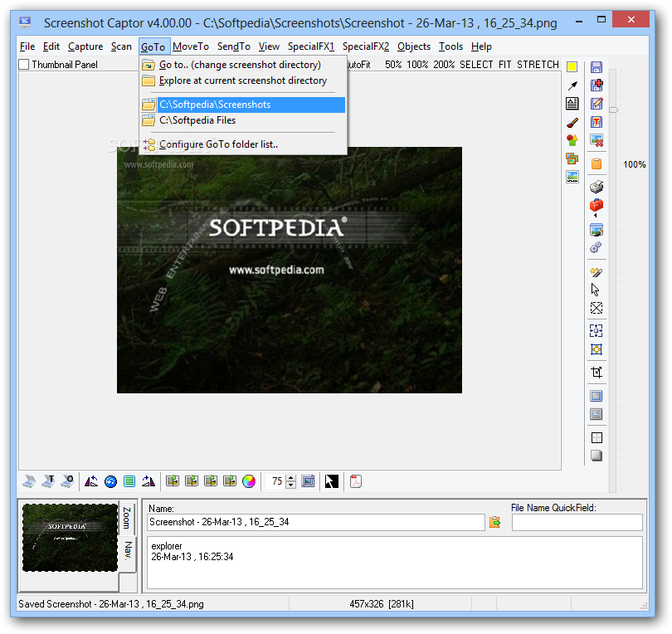Click the green lined page icon
The image size is (672, 634).
pos(129,481)
